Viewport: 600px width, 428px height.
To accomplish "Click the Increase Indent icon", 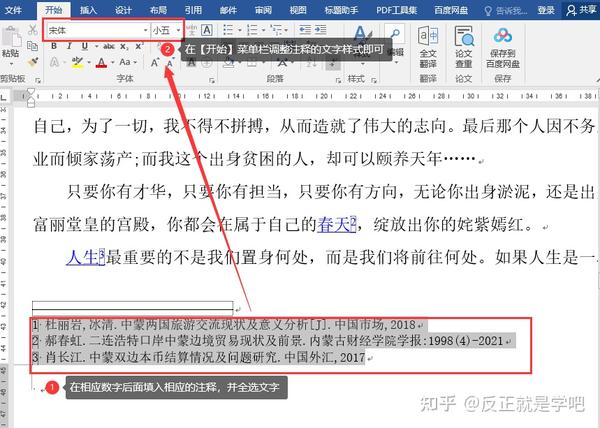I will point(320,30).
